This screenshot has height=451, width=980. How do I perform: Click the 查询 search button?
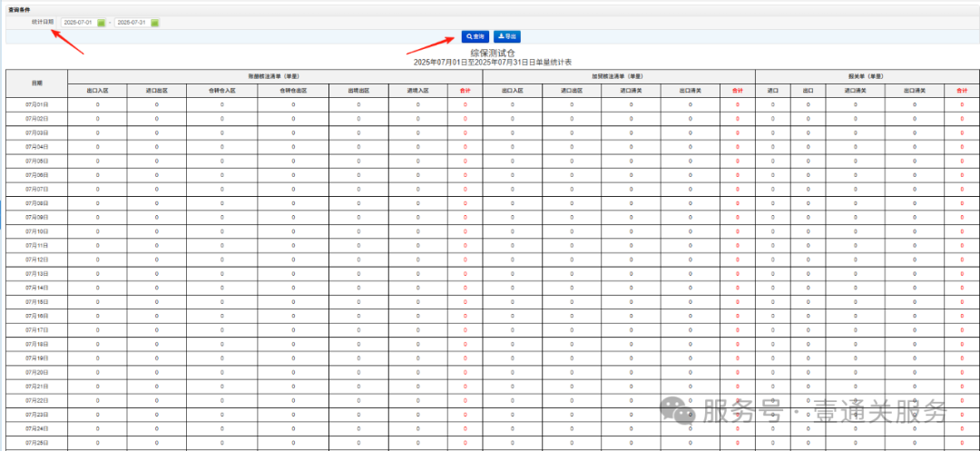[475, 36]
